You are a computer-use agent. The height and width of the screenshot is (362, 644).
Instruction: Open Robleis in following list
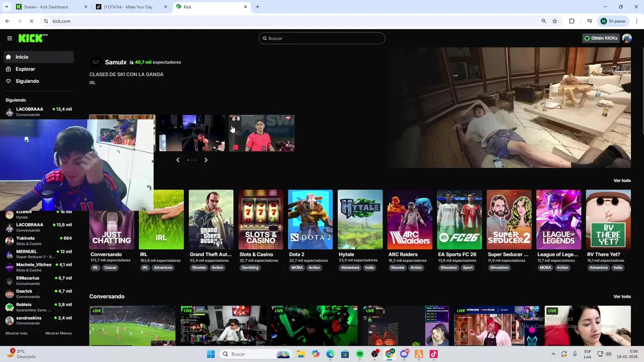(x=38, y=307)
